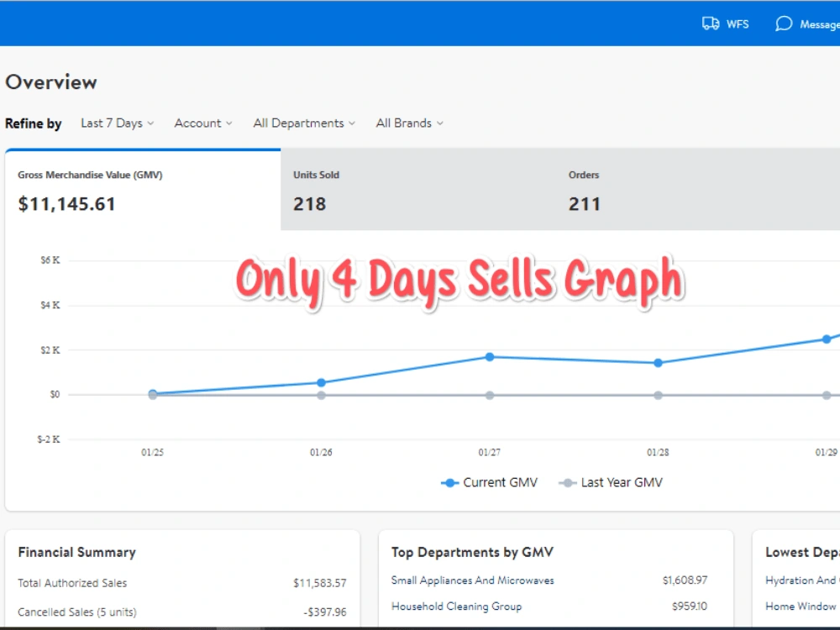Click the 01/27 x-axis date label

click(490, 453)
